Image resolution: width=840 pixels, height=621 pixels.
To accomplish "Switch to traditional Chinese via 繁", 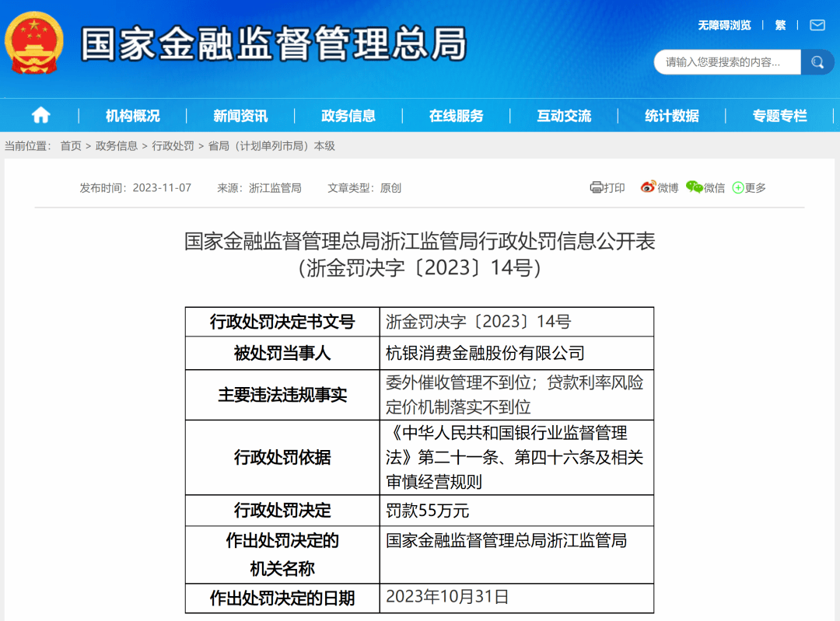I will [x=780, y=25].
